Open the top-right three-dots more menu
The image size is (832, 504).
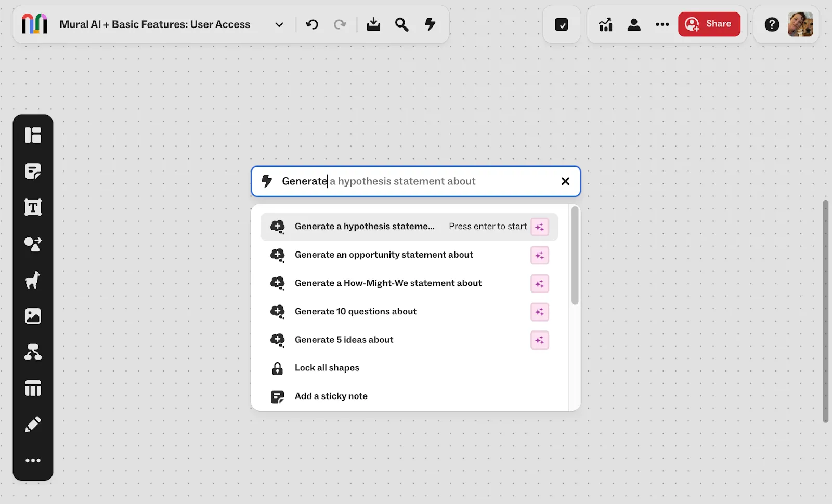[x=662, y=24]
